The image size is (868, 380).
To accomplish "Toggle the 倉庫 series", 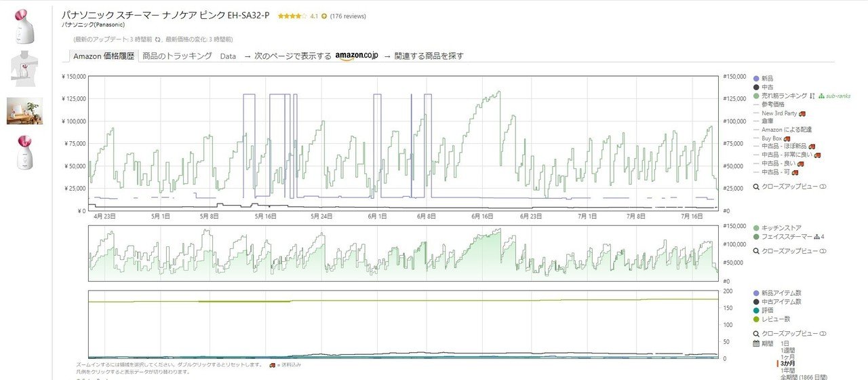I will (x=763, y=121).
